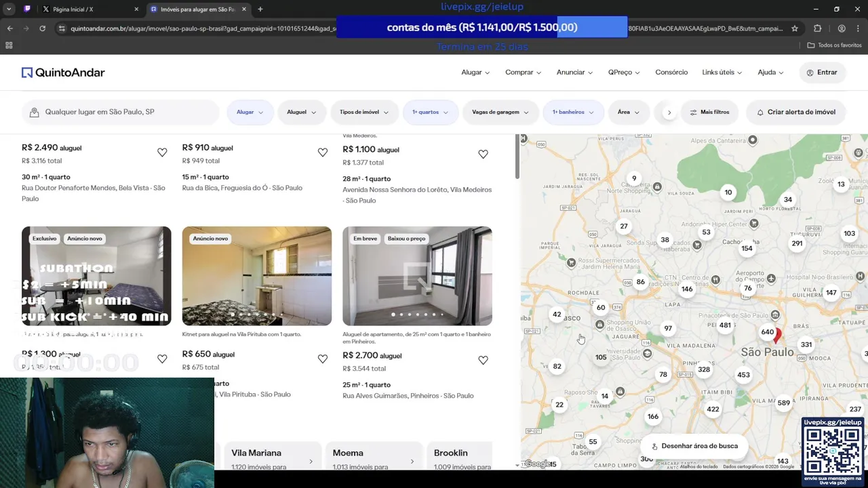868x488 pixels.
Task: Favorite the R$ 1.300 listing heart
Action: tap(162, 359)
